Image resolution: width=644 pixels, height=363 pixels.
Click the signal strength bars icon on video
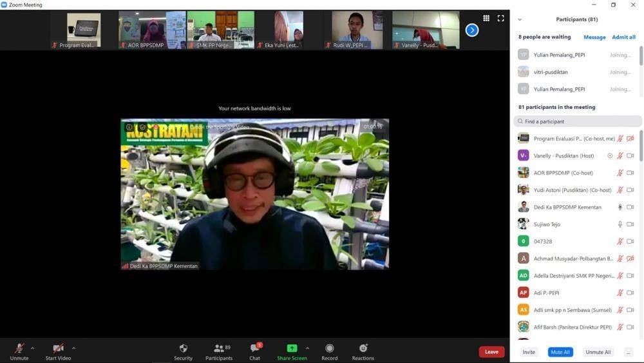125,266
